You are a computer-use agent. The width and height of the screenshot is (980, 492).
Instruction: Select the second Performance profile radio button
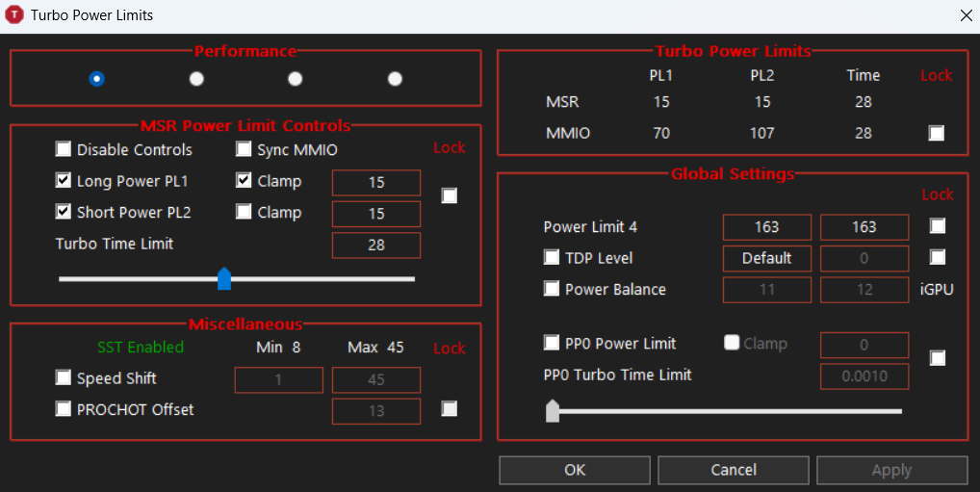[x=196, y=79]
